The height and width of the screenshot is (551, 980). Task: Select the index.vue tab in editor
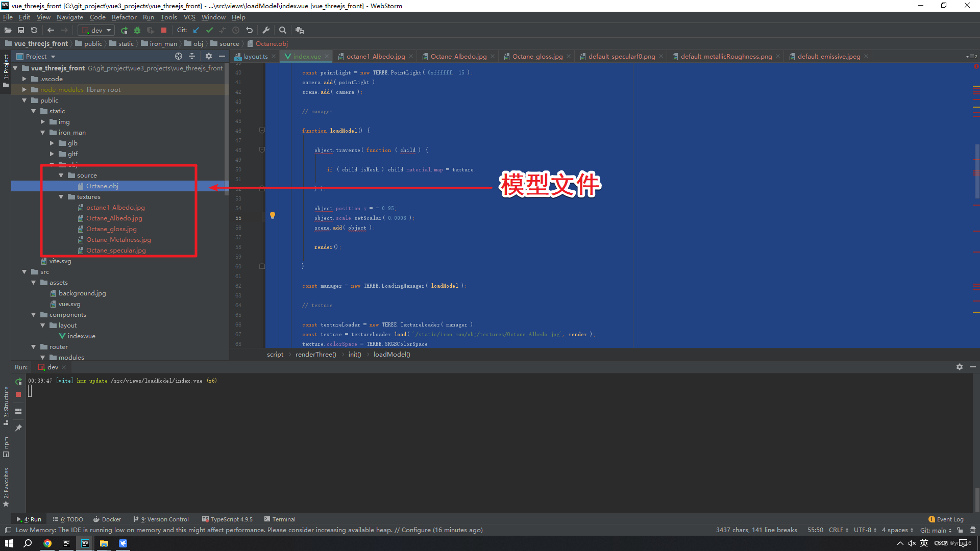(x=307, y=56)
